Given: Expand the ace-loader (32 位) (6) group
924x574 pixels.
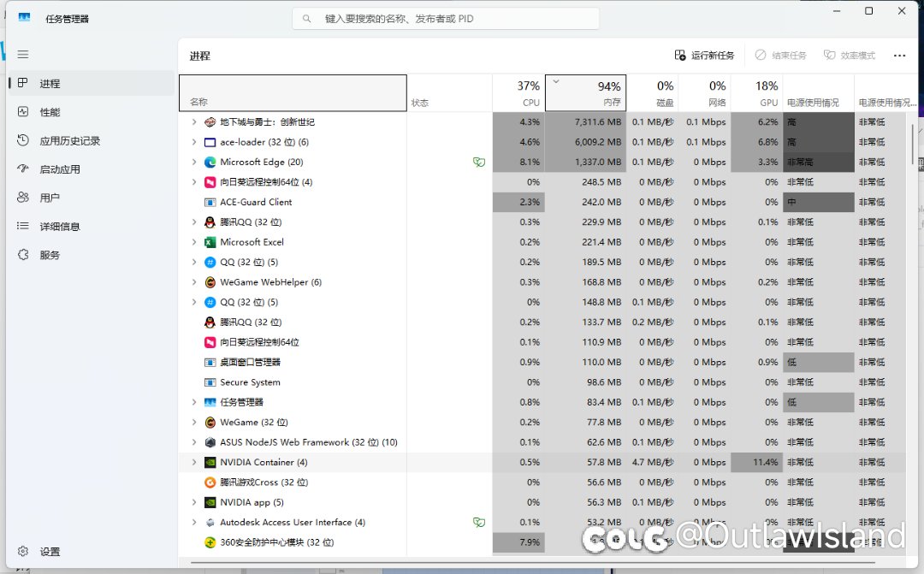Looking at the screenshot, I should pos(194,142).
